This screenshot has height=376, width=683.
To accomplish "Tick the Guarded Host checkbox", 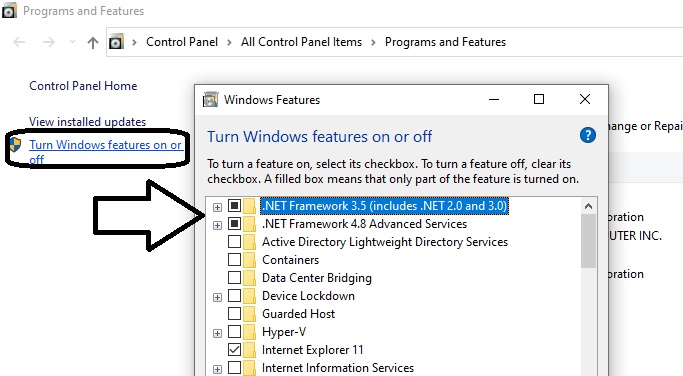I will tap(234, 314).
